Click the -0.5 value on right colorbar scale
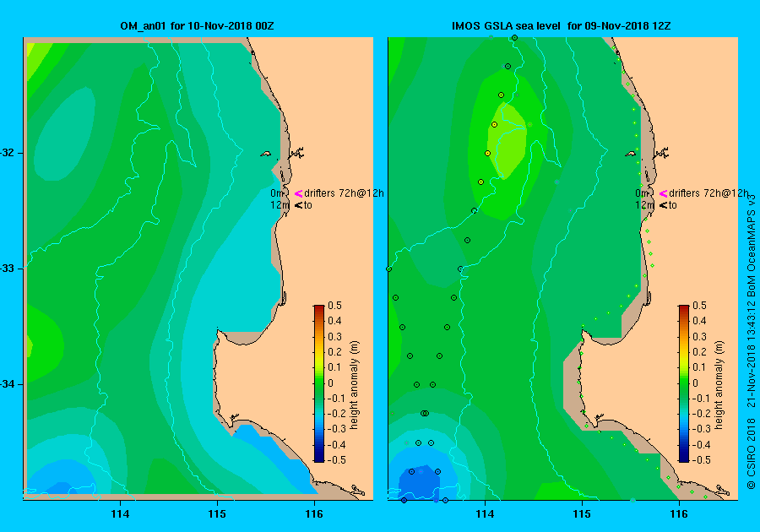760x532 pixels. tap(700, 460)
